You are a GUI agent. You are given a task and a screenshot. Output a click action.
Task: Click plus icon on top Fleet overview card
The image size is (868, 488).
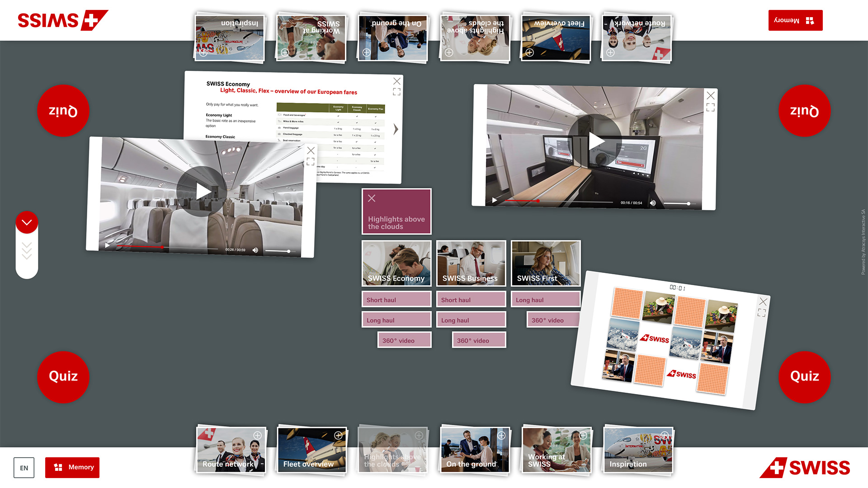(x=530, y=53)
